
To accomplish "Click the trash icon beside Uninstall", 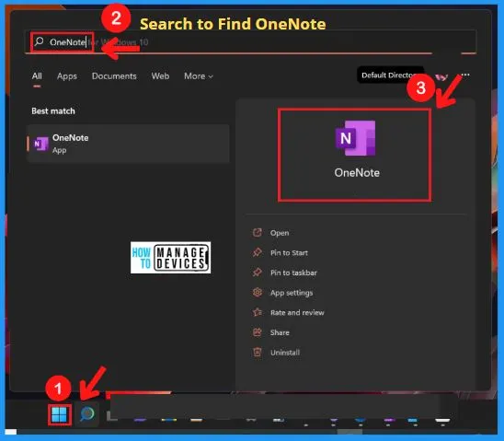I will coord(258,352).
